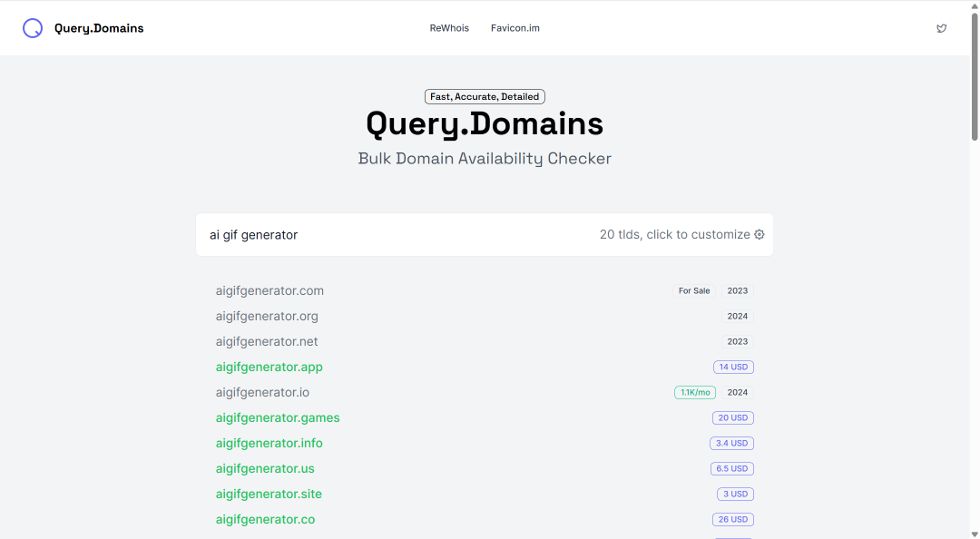
Task: Select aigifgenerator.games domain result
Action: tap(278, 417)
